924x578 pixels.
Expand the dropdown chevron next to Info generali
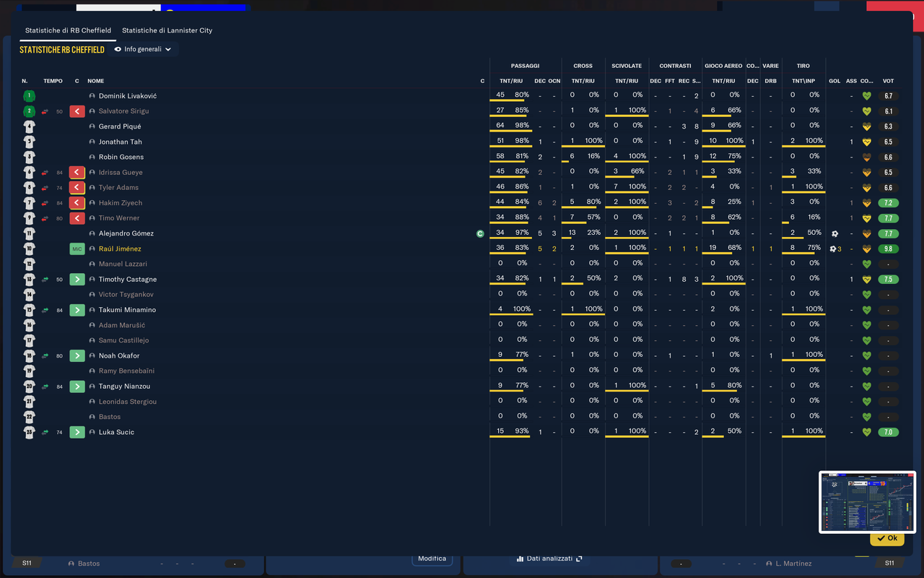click(x=168, y=50)
